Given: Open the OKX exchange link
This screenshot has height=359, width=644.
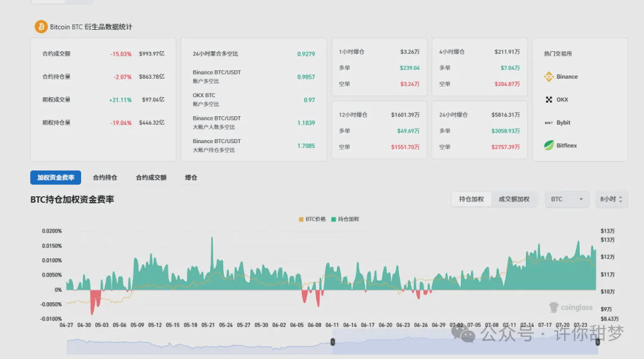Looking at the screenshot, I should [x=562, y=100].
